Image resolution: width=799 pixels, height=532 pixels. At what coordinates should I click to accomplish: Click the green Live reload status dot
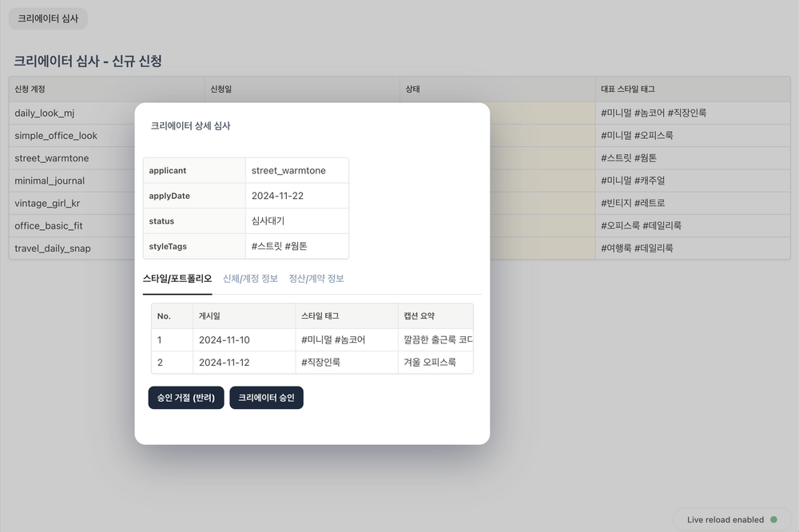point(773,519)
